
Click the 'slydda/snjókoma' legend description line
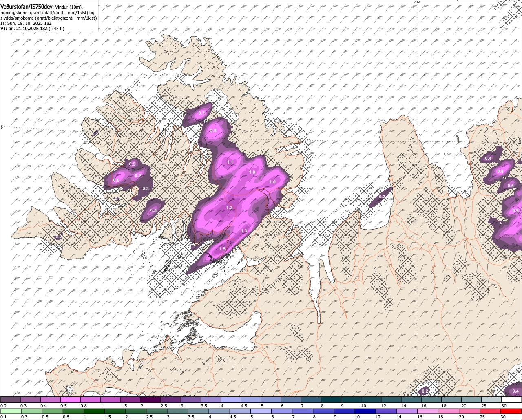click(x=49, y=18)
